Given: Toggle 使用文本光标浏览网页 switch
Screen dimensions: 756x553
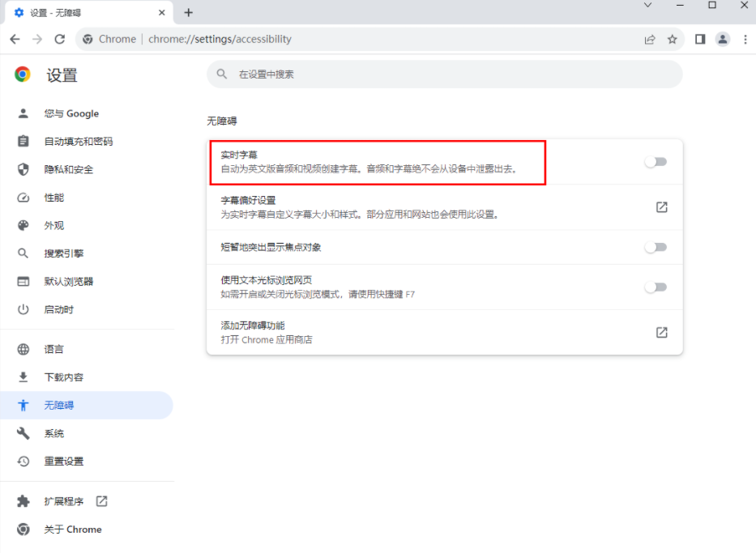Looking at the screenshot, I should point(656,287).
